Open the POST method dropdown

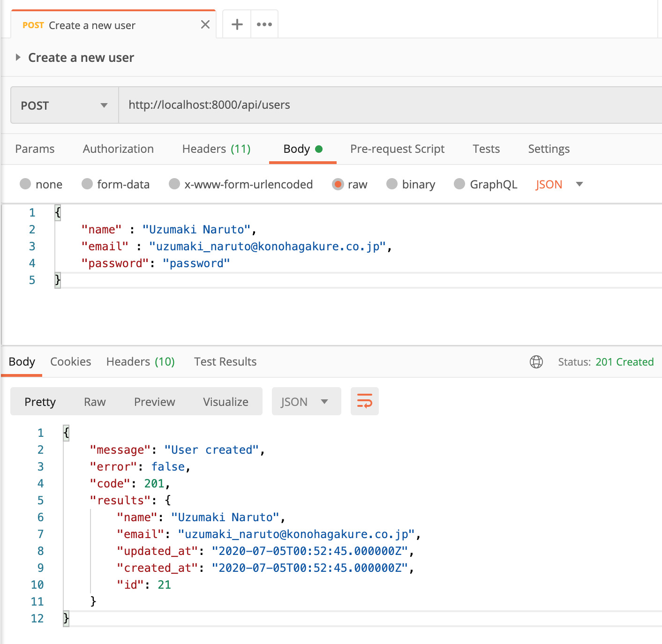[65, 105]
